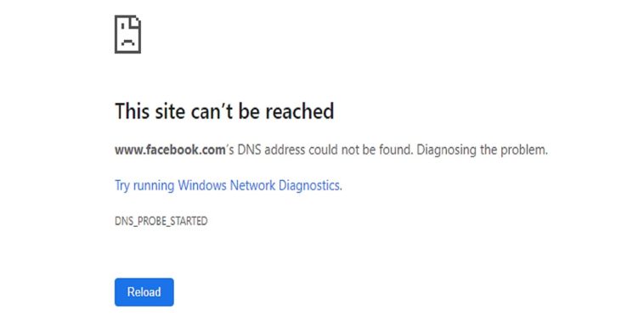Click 'This site' at the heading start
Screen dimensions: 644x322
(150, 111)
